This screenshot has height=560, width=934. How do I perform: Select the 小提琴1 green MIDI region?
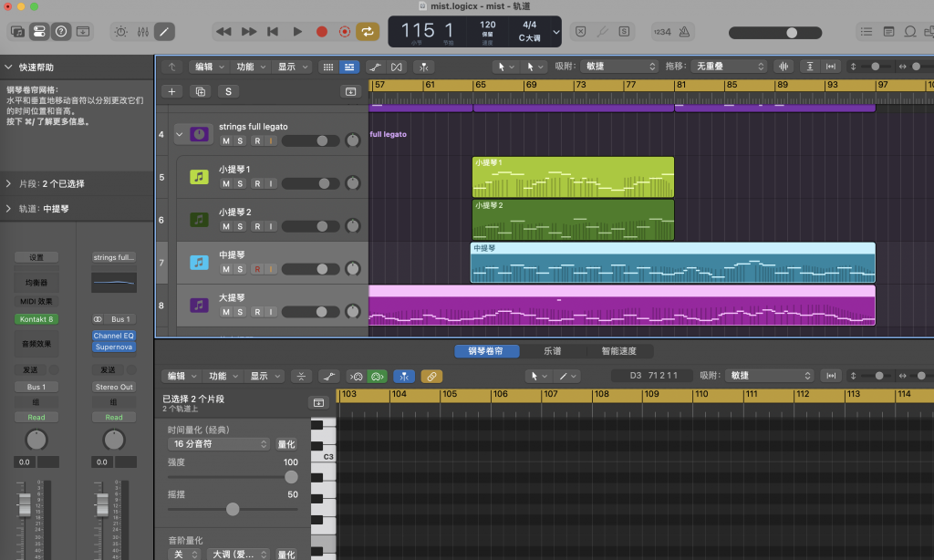[x=573, y=181]
